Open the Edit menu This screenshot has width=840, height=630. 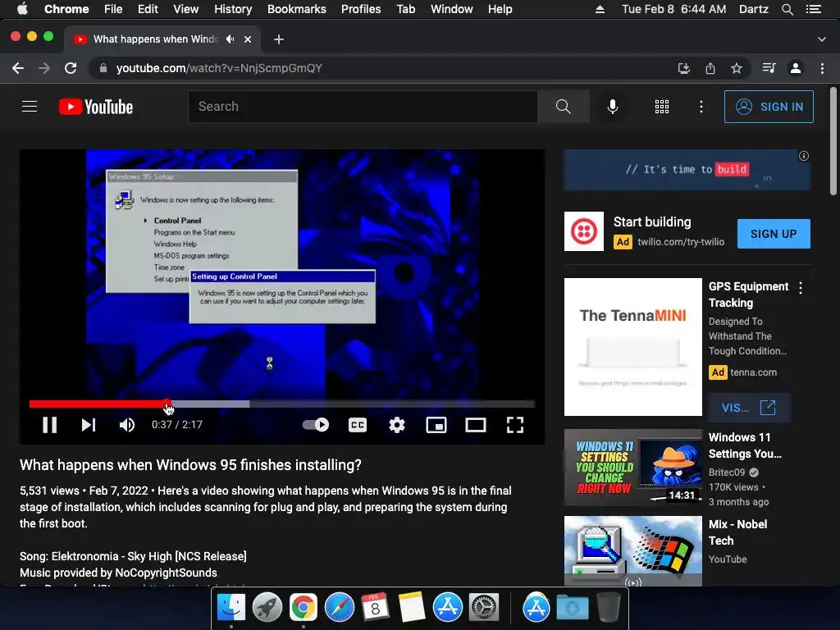tap(148, 9)
